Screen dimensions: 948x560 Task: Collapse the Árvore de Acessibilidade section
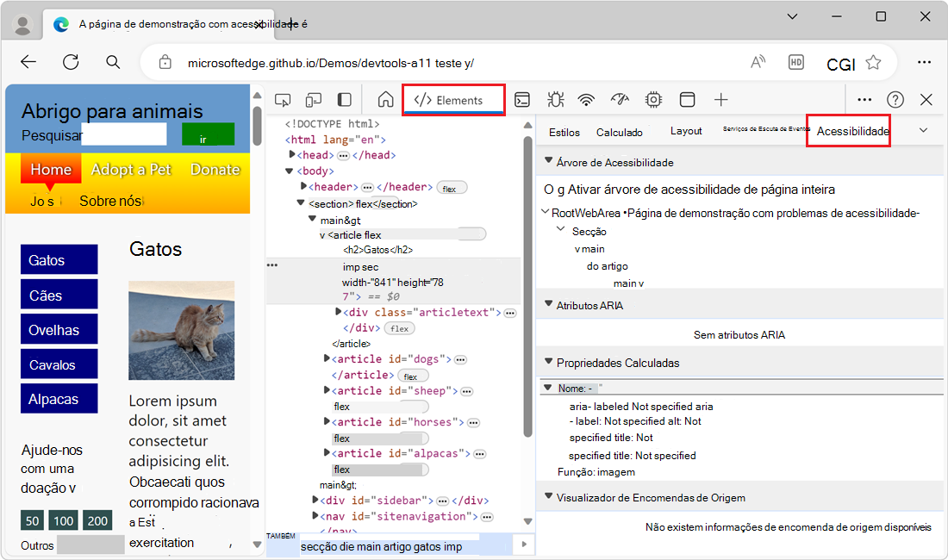[x=547, y=162]
